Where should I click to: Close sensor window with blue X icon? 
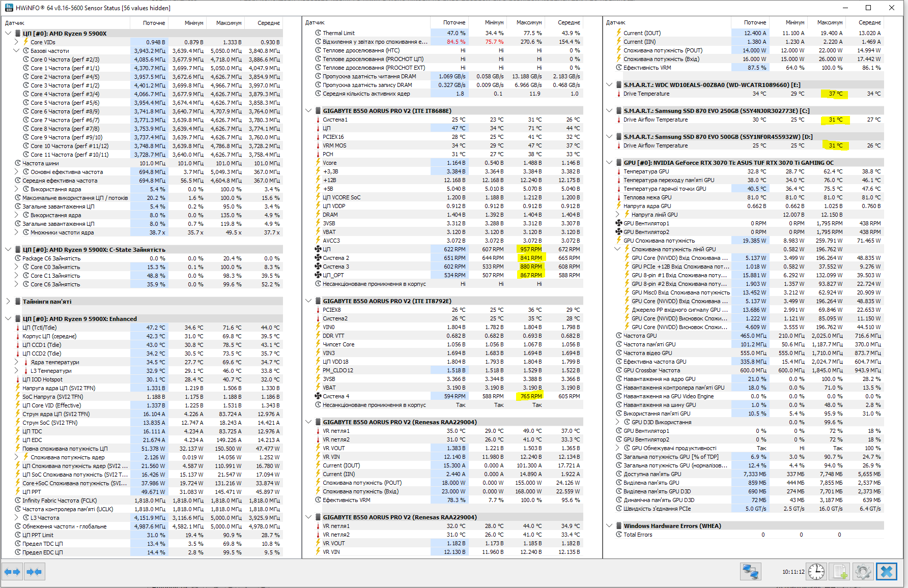(x=887, y=572)
